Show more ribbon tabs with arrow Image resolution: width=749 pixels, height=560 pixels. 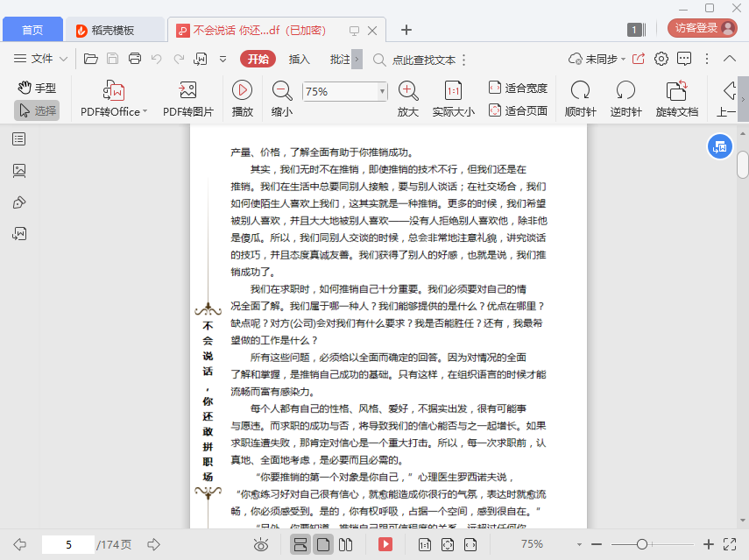(357, 60)
